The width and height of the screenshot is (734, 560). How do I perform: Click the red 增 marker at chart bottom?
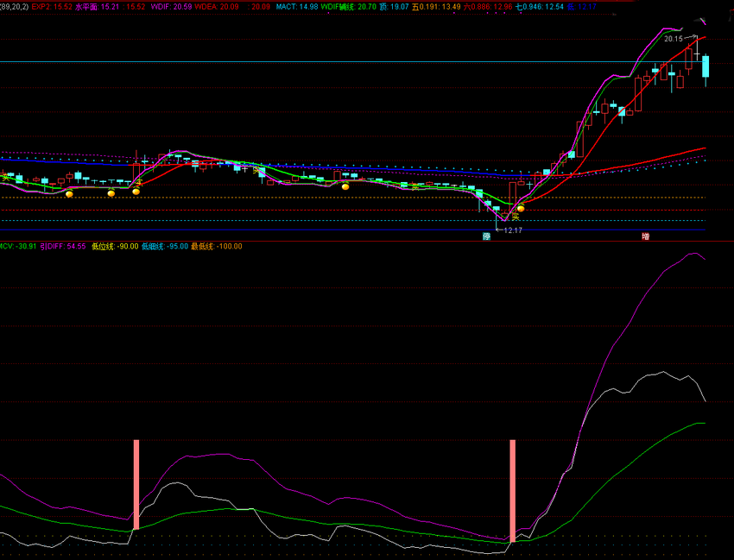point(646,236)
